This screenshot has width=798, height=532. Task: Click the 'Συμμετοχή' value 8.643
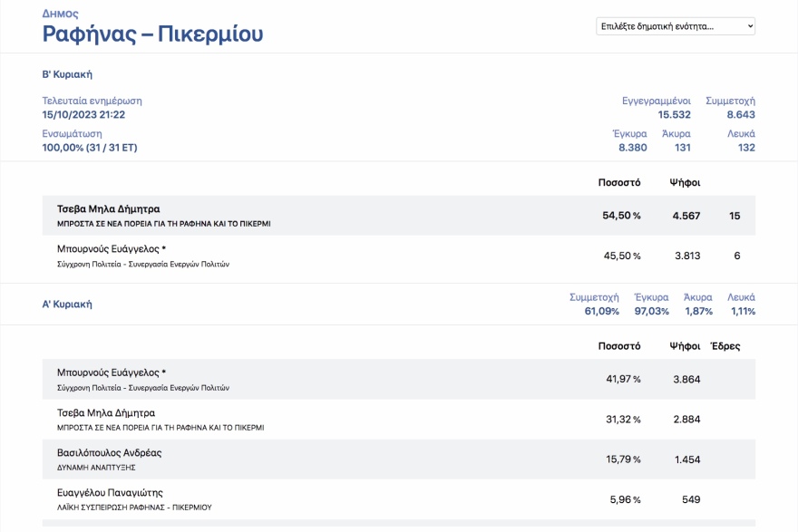tap(740, 115)
